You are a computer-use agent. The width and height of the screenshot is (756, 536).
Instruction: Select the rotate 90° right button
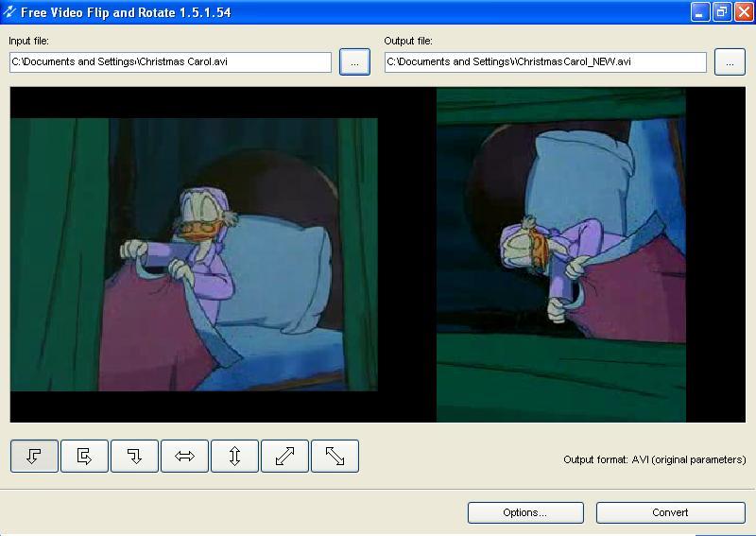pyautogui.click(x=134, y=456)
